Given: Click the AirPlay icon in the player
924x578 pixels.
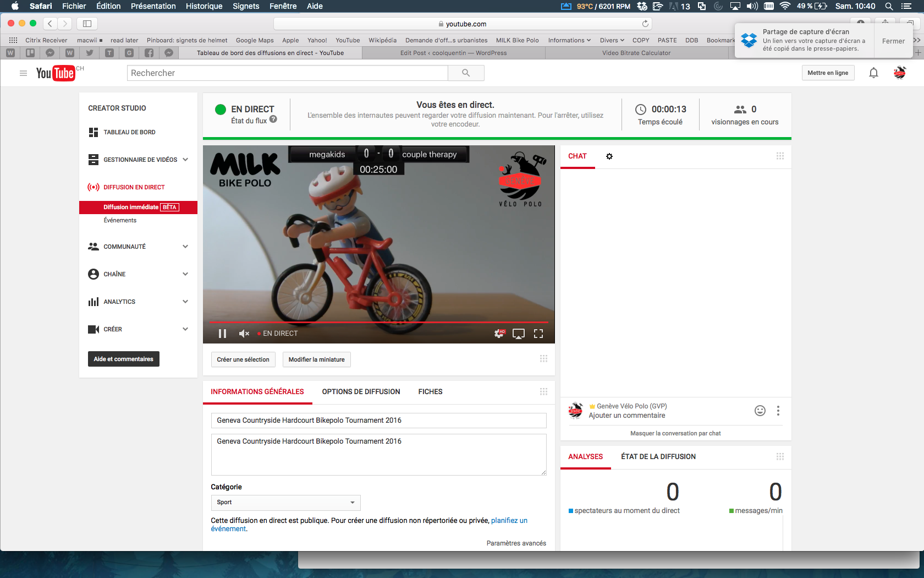Looking at the screenshot, I should 519,334.
